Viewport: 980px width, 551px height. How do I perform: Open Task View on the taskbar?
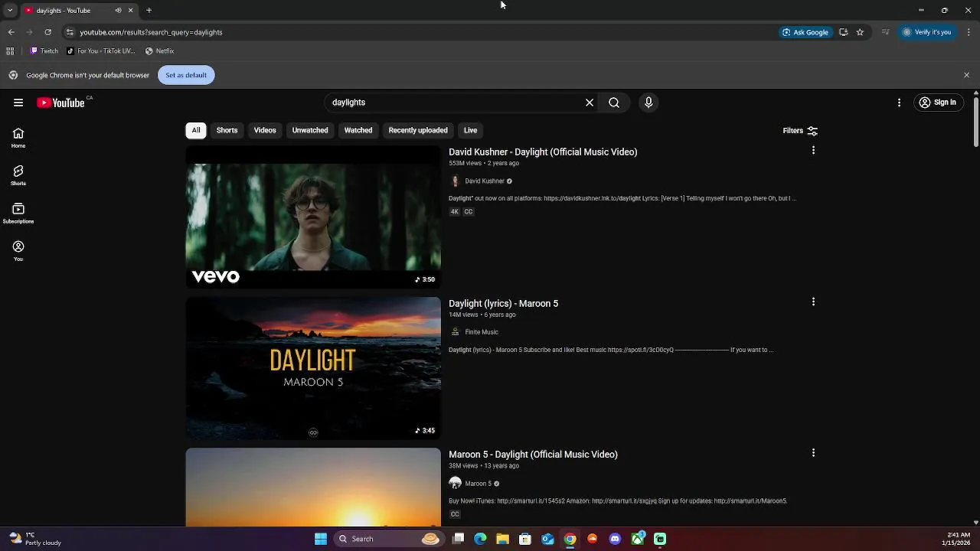coord(458,539)
